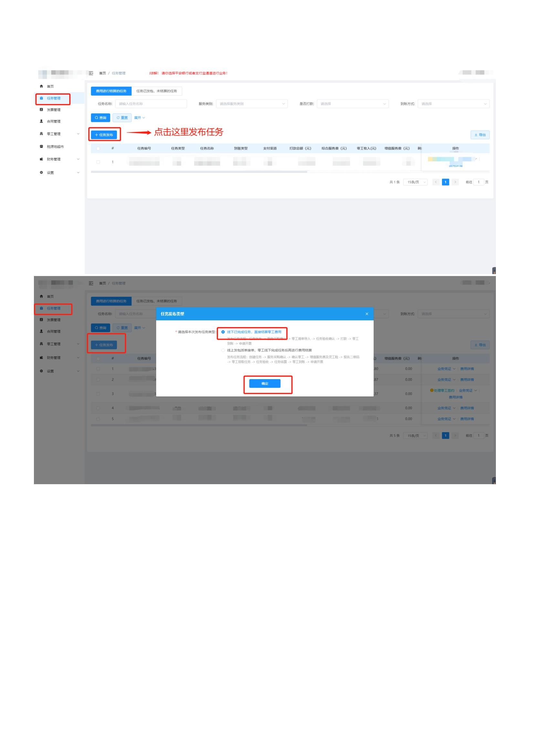
Task: Open the 服务类别 dropdown in upper filter bar
Action: tap(252, 104)
